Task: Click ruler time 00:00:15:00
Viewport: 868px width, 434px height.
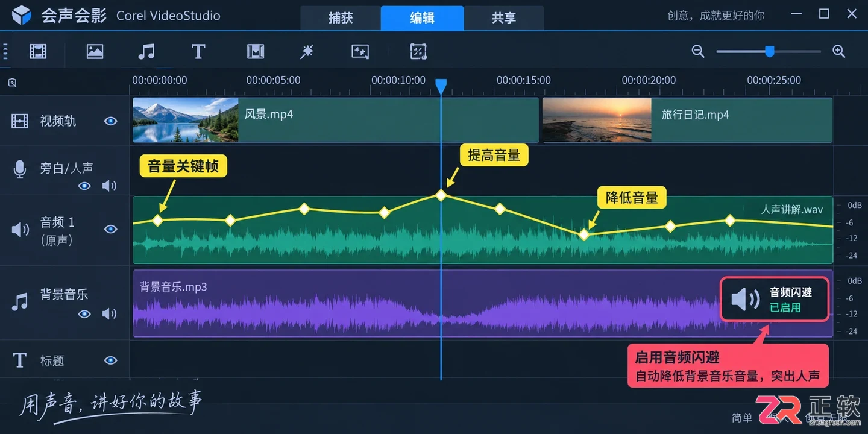Action: pyautogui.click(x=523, y=80)
